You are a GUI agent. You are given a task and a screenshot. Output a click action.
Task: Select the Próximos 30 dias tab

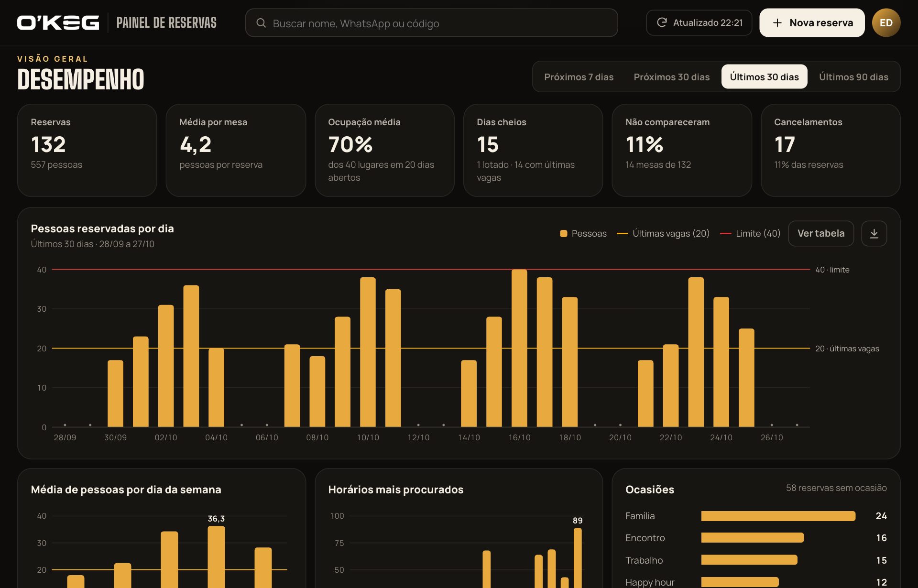click(x=671, y=76)
